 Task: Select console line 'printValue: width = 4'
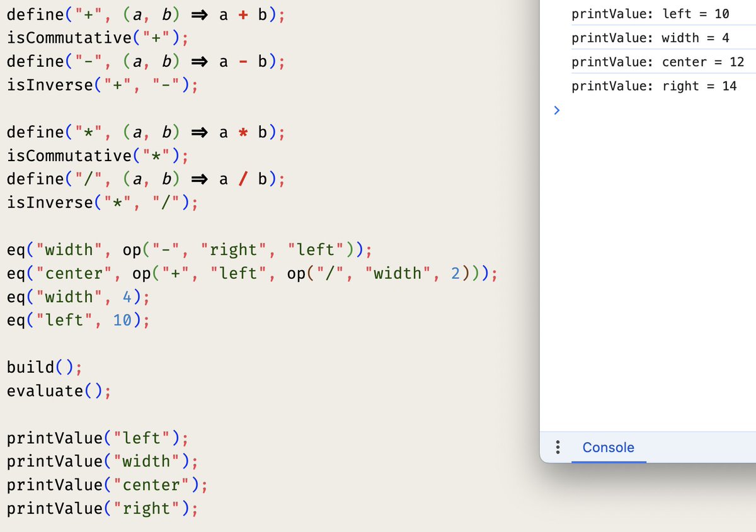650,38
